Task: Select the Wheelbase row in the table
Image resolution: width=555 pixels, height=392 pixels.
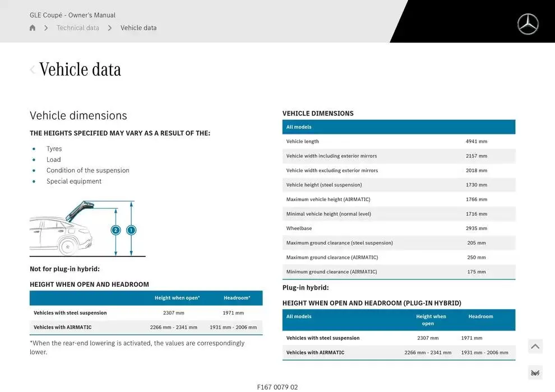Action: (399, 228)
